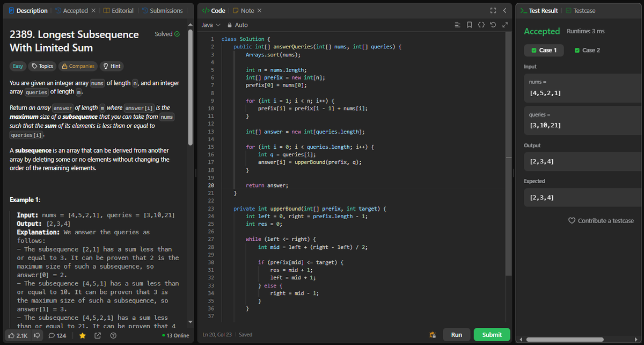Open the Submissions tab

pyautogui.click(x=162, y=11)
